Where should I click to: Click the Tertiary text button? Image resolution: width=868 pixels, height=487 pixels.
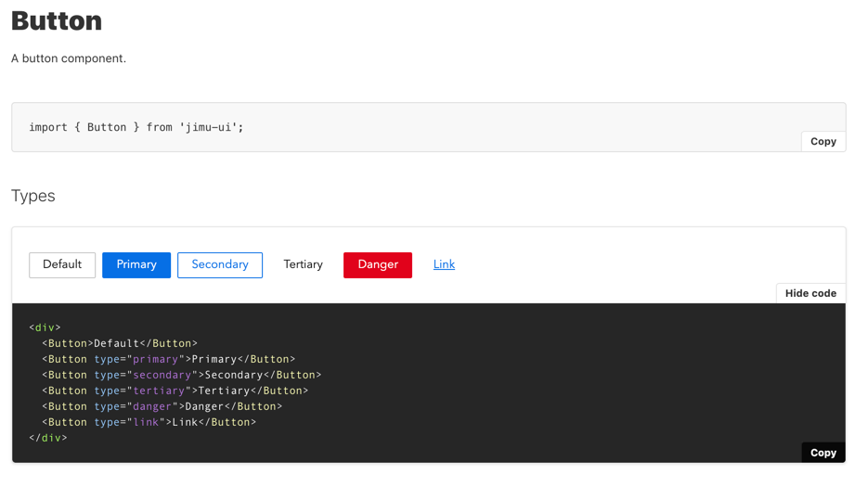pos(303,265)
